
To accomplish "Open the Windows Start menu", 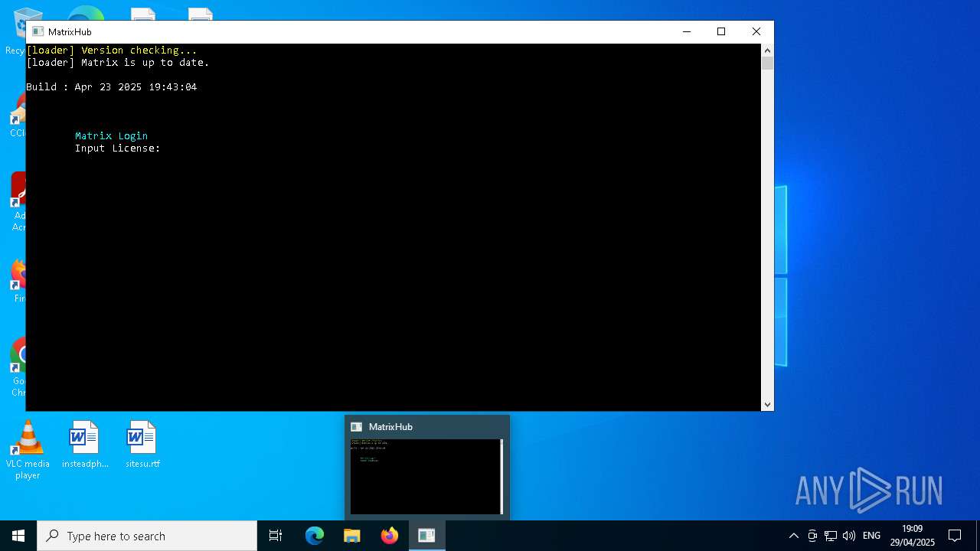I will pos(18,536).
